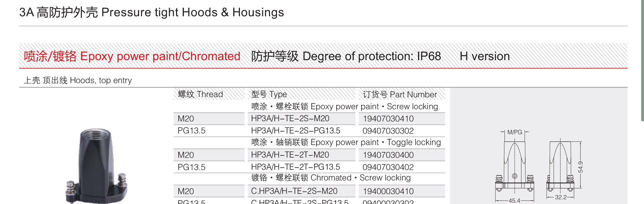Click the Part Number column header
This screenshot has width=644, height=204.
(400, 95)
